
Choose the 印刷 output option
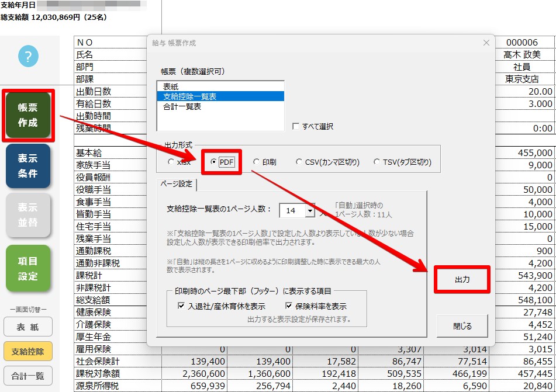point(256,162)
